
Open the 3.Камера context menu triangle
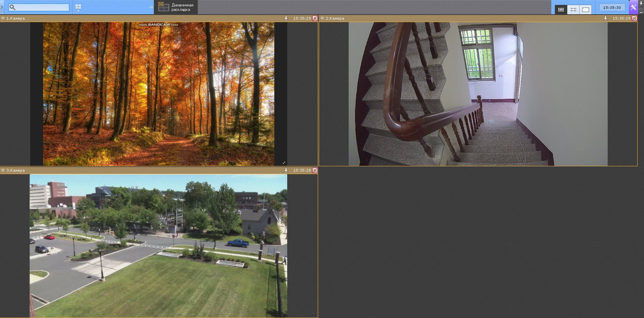click(x=3, y=170)
